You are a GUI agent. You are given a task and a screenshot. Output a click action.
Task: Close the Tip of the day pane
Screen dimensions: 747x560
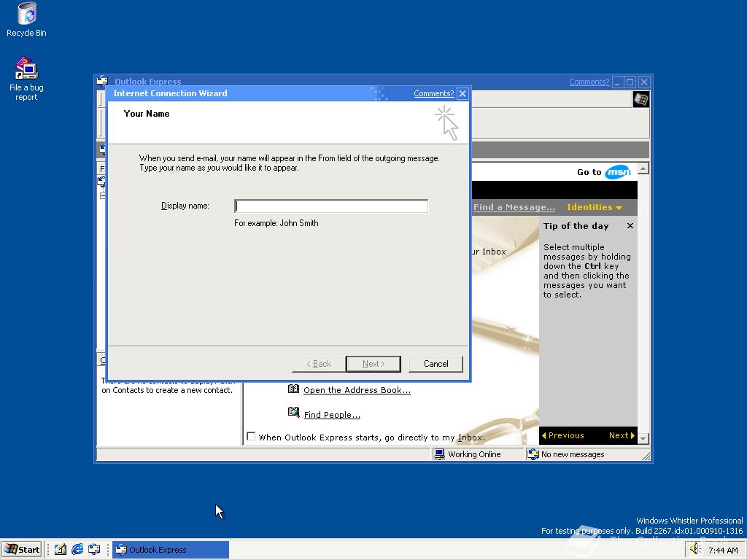point(630,226)
